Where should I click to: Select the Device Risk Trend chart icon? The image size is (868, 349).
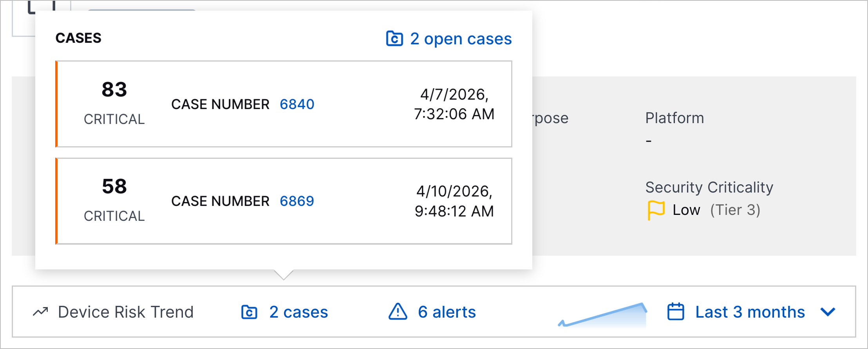(40, 312)
